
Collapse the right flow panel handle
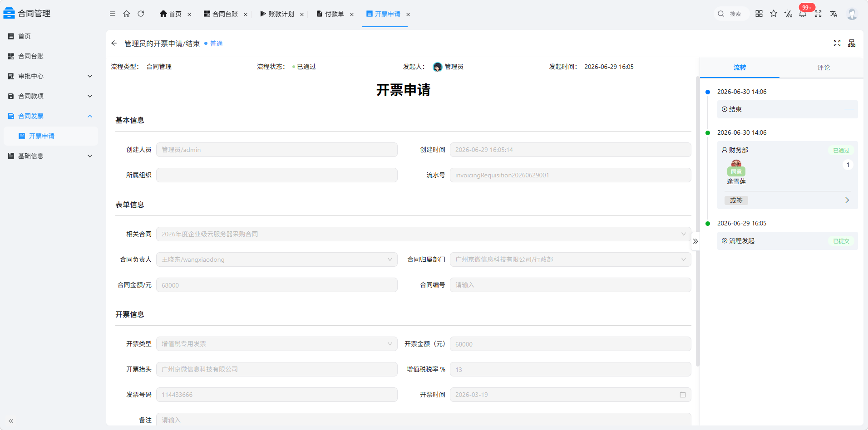click(695, 241)
